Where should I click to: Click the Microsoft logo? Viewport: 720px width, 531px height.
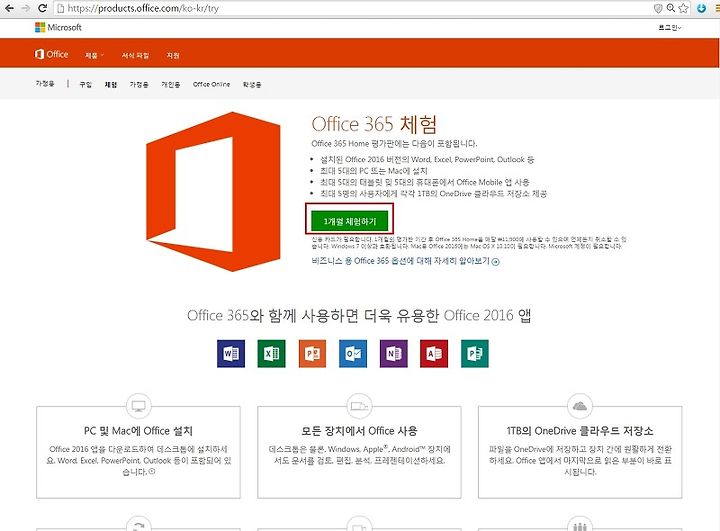[x=58, y=28]
